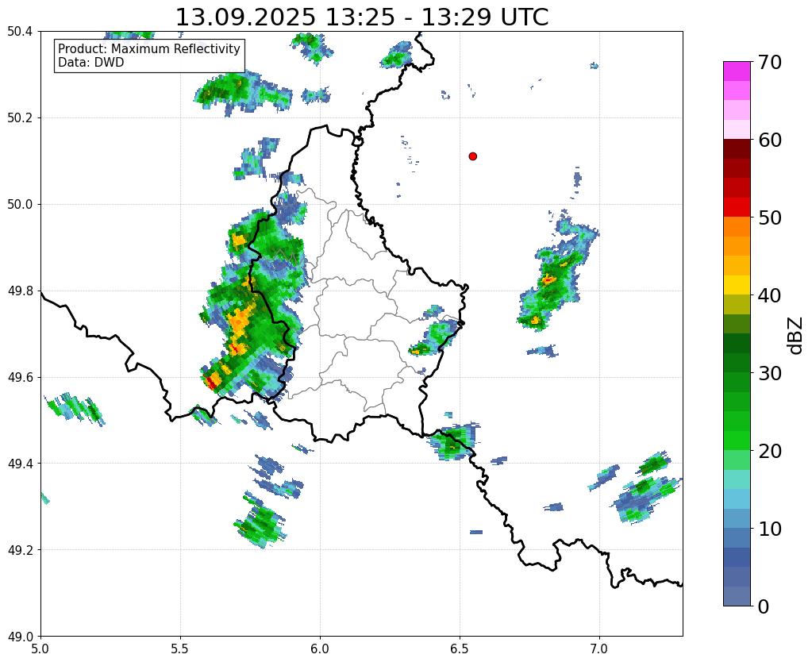Click the colorbar tick label 70
Image resolution: width=812 pixels, height=662 pixels.
(x=769, y=62)
